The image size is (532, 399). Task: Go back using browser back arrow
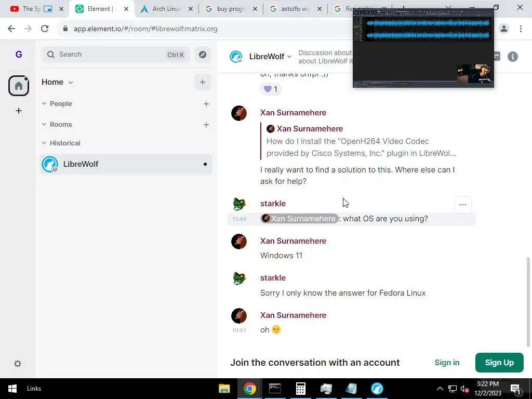(x=11, y=29)
